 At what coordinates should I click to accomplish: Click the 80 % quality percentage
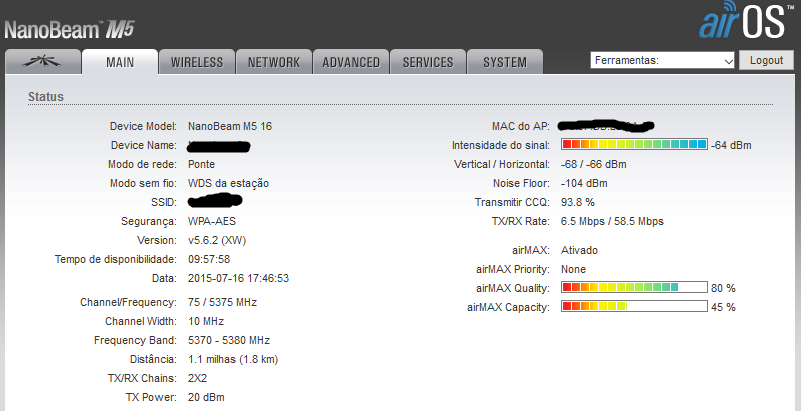[x=723, y=288]
